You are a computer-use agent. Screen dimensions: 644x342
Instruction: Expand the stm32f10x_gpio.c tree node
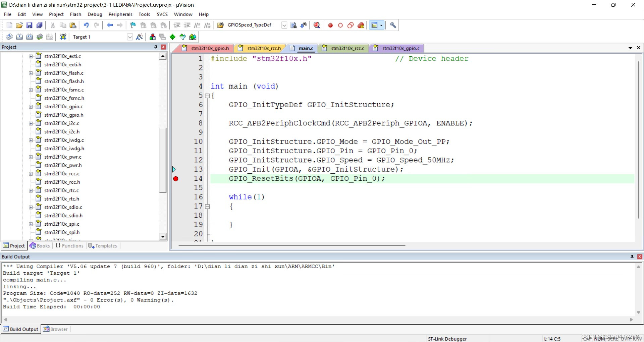pyautogui.click(x=31, y=107)
